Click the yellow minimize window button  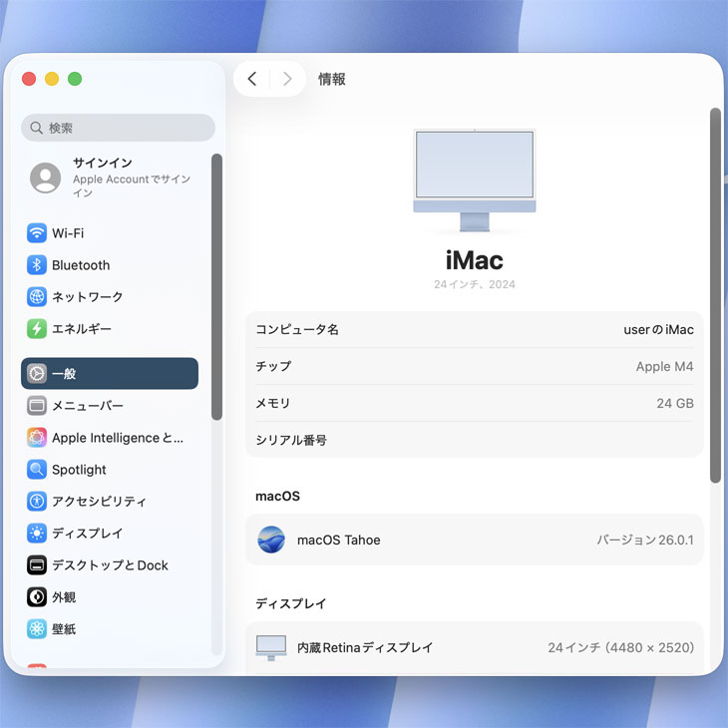pos(52,79)
